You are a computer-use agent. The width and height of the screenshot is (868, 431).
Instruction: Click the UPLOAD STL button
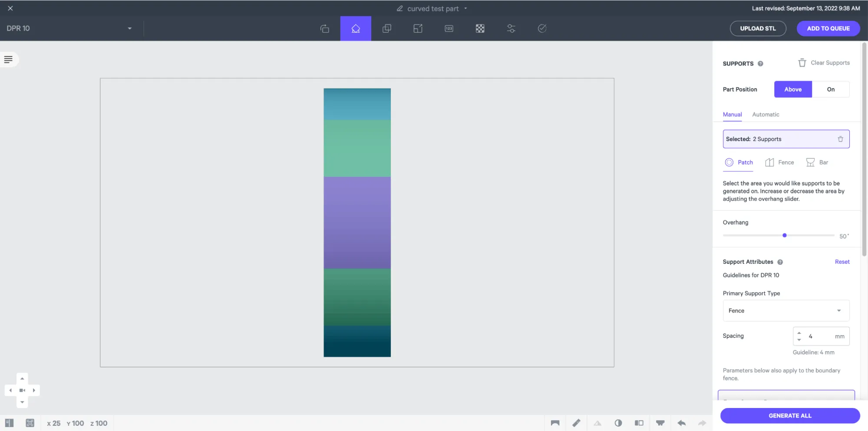coord(758,29)
